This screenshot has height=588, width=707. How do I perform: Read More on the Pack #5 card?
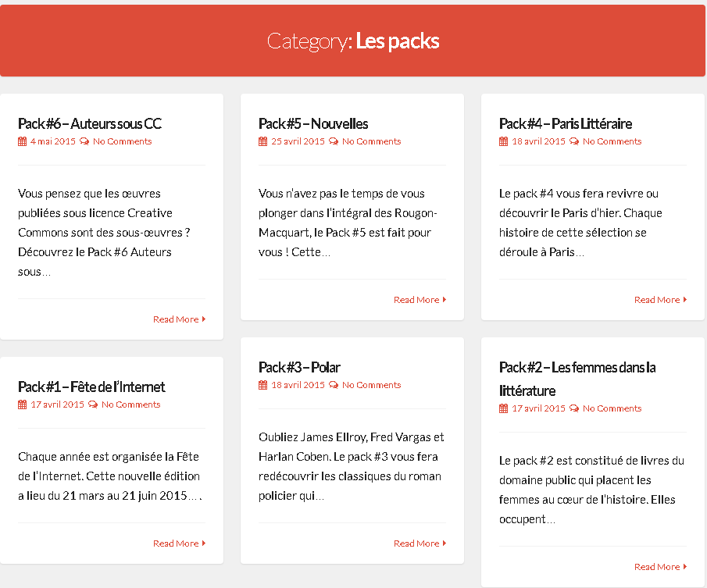tap(420, 300)
